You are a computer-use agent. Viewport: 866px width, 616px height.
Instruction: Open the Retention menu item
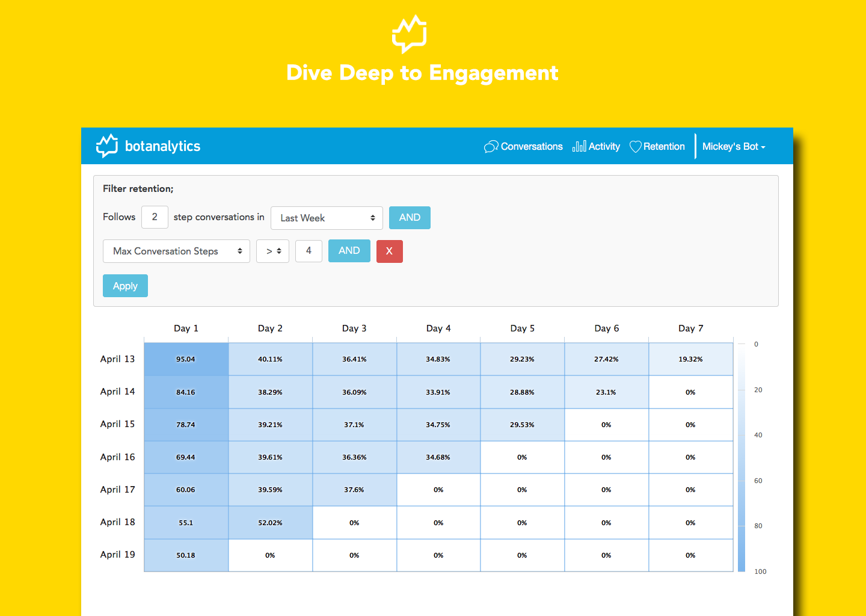(657, 146)
